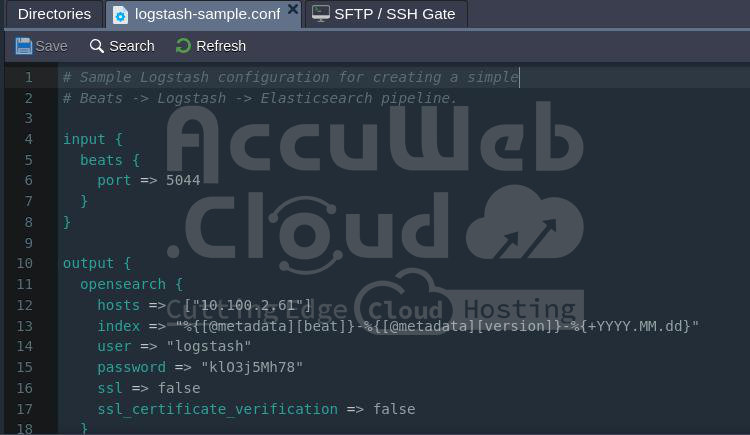
Task: Switch to the Directories tab
Action: tap(54, 14)
